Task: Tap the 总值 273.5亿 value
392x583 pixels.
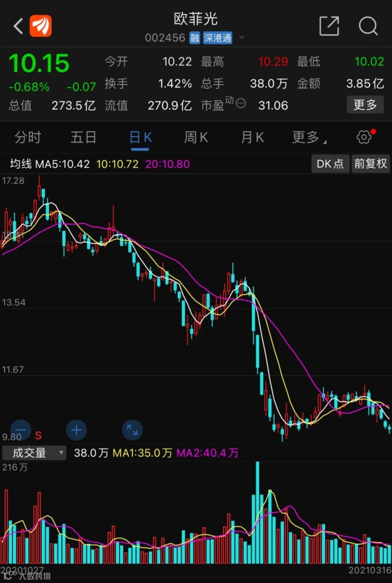Action: [x=73, y=106]
